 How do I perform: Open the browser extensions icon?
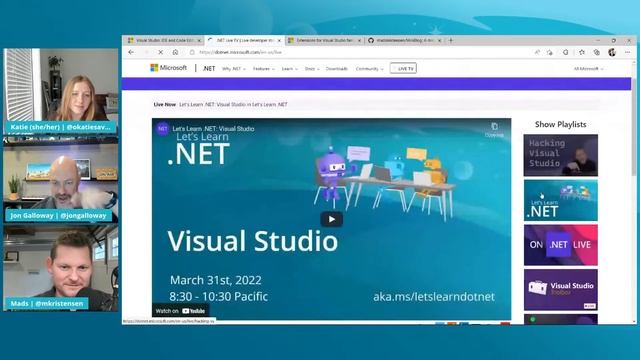coord(566,52)
